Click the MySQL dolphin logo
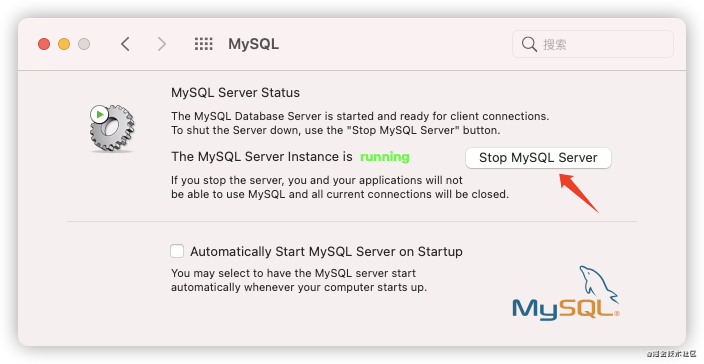Screen dimensions: 704x364 point(598,285)
